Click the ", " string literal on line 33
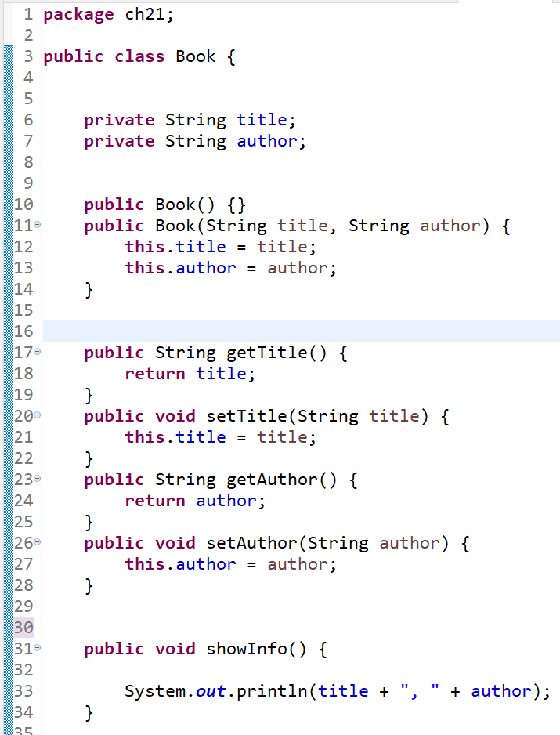 [x=420, y=691]
